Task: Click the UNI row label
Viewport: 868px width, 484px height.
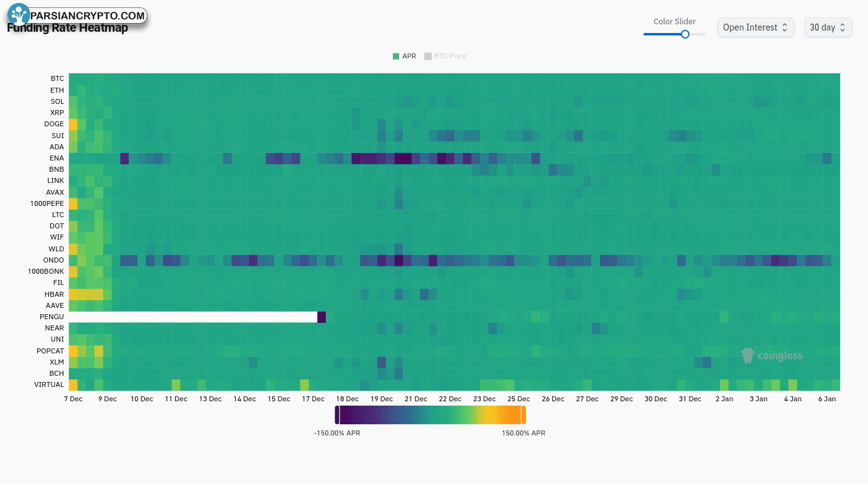Action: click(58, 339)
